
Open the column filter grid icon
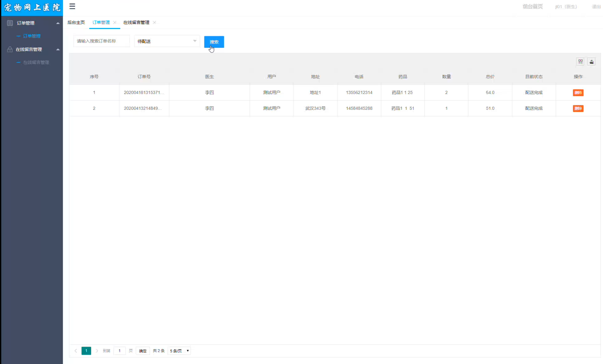580,62
